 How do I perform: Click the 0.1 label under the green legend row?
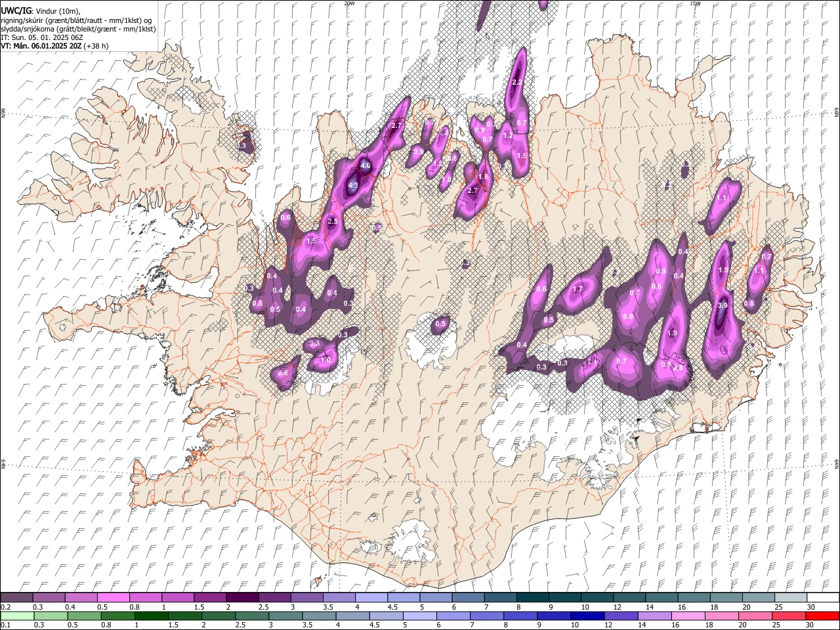pos(5,625)
